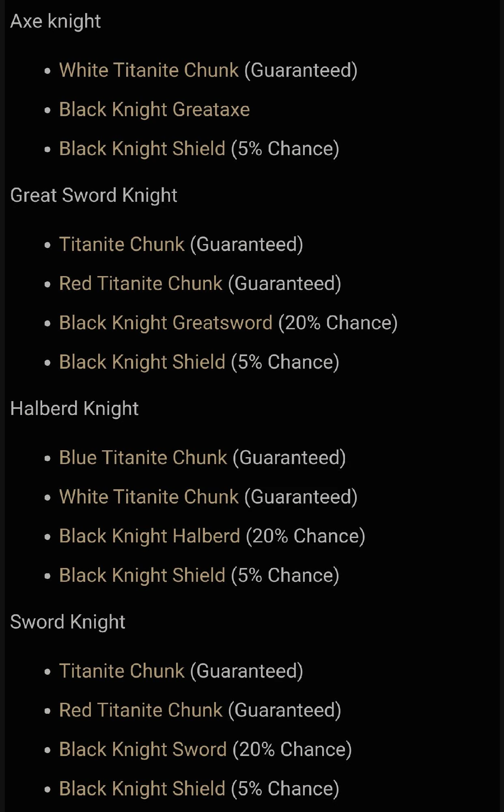This screenshot has height=812, width=504.
Task: Open the Blue Titanite Chunk link
Action: pos(143,458)
